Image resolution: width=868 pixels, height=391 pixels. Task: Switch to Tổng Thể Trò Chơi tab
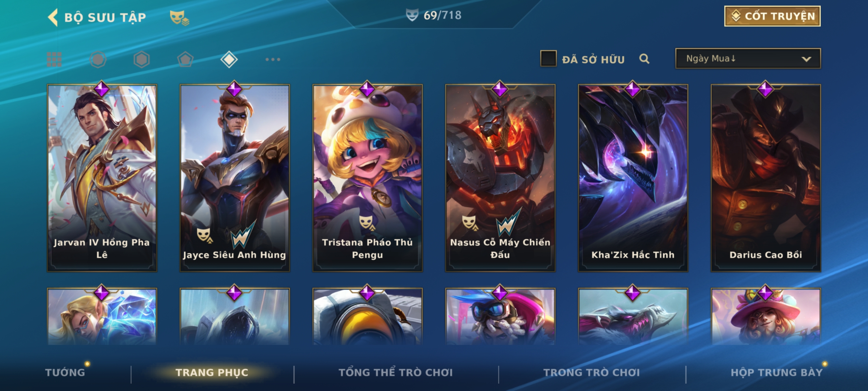[396, 372]
